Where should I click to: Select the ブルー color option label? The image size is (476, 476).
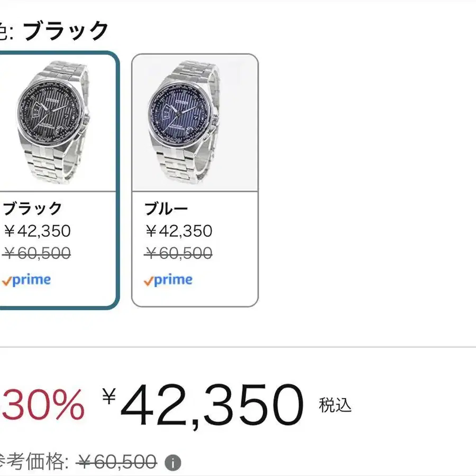(x=166, y=209)
